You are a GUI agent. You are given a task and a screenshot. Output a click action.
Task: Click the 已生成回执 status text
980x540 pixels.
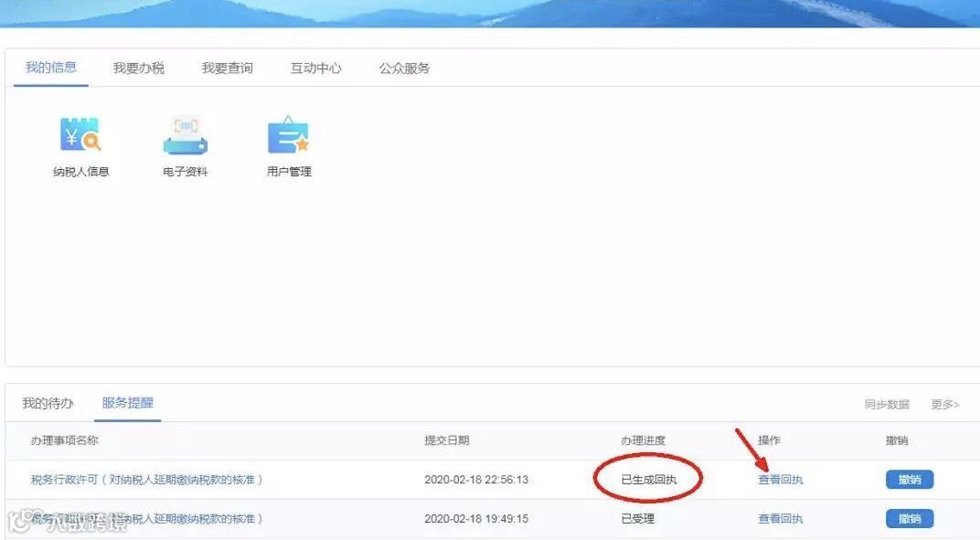[x=649, y=480]
